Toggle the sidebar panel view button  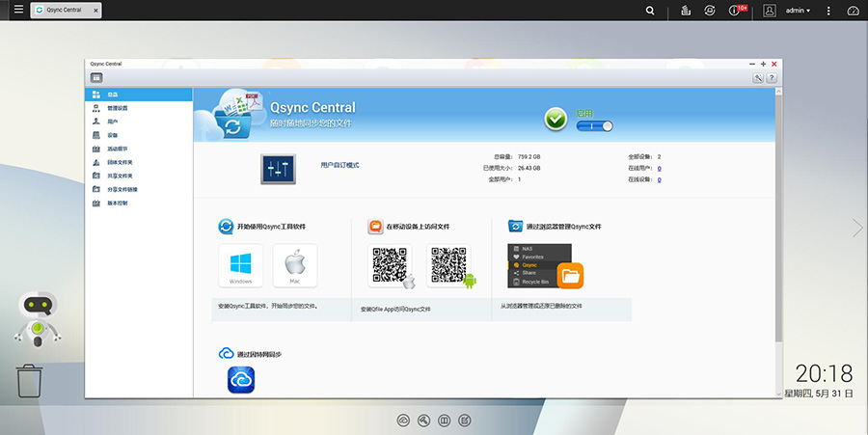(x=97, y=77)
